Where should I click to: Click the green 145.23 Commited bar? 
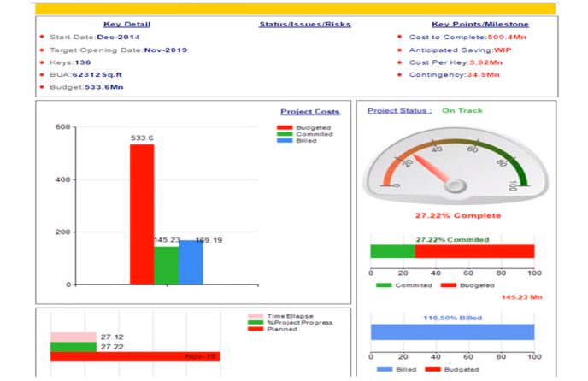coord(167,265)
